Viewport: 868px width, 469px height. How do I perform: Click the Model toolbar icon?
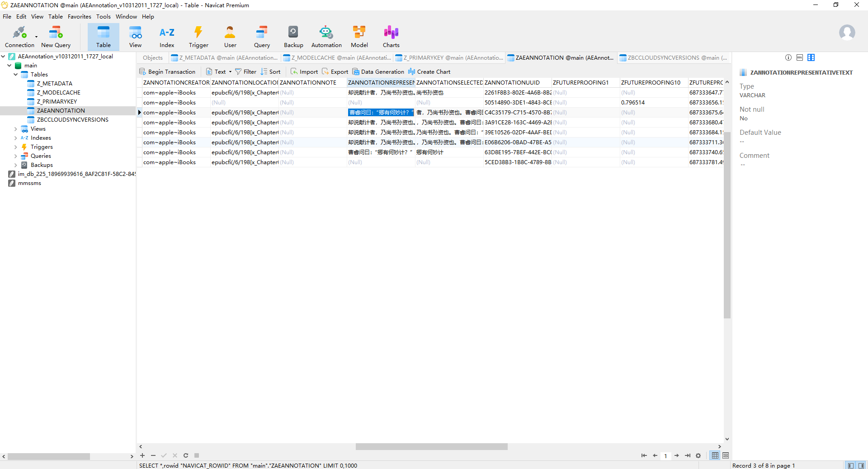click(359, 37)
